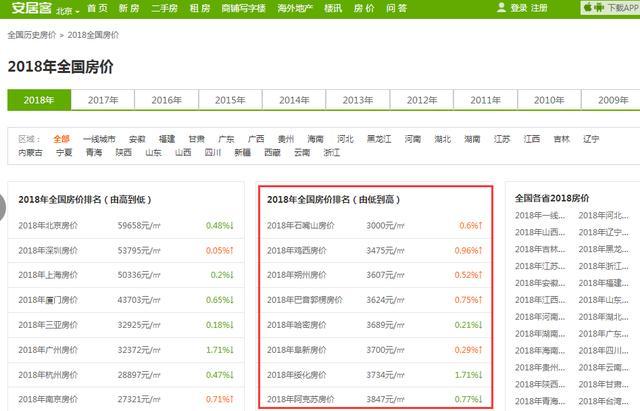Filter by 一线城市
Image resolution: width=640 pixels, height=411 pixels.
tap(99, 139)
